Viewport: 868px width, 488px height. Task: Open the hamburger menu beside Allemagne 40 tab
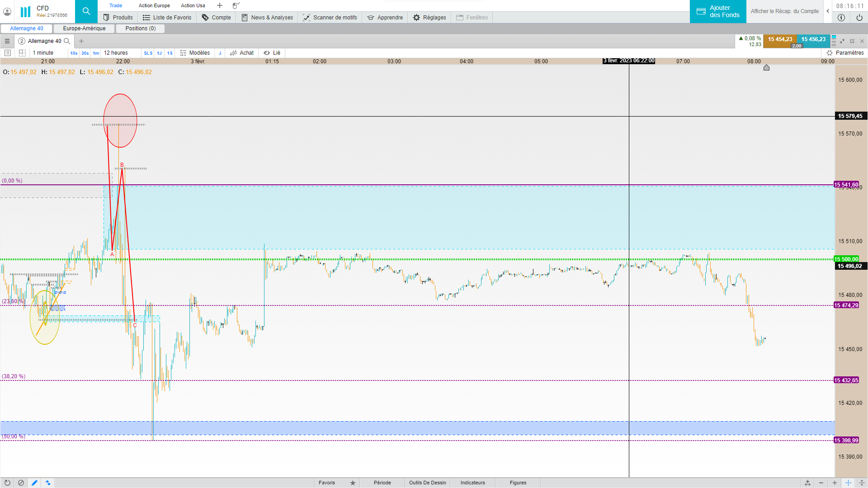[x=7, y=41]
